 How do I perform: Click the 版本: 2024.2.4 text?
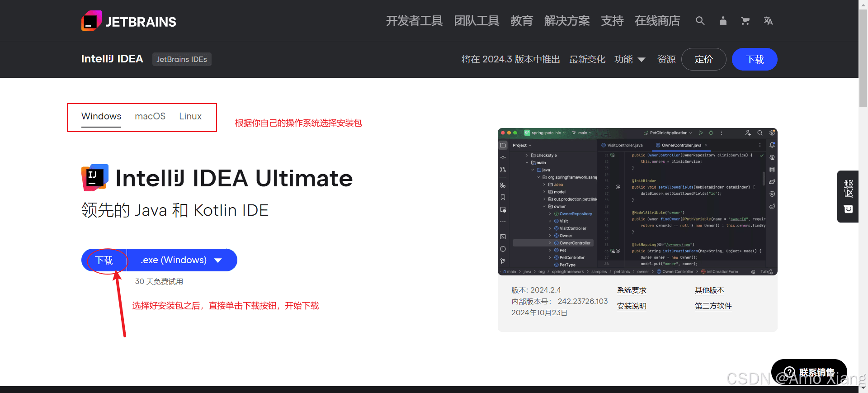click(536, 290)
